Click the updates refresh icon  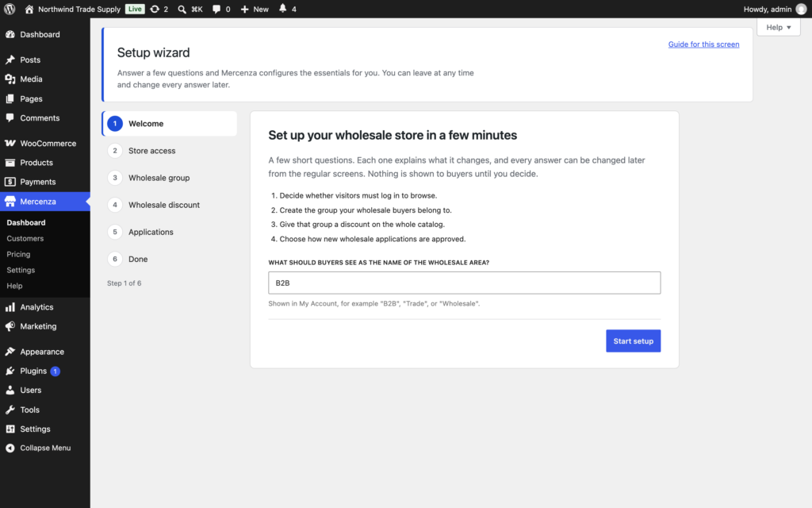155,9
